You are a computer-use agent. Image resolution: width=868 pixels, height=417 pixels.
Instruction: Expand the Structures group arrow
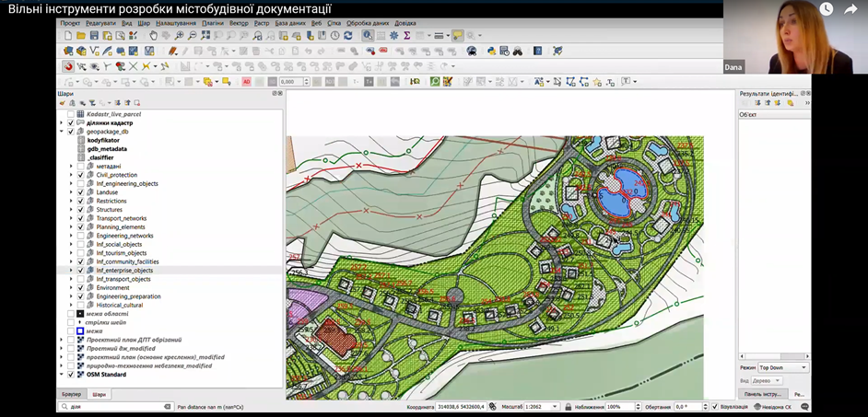(x=71, y=210)
